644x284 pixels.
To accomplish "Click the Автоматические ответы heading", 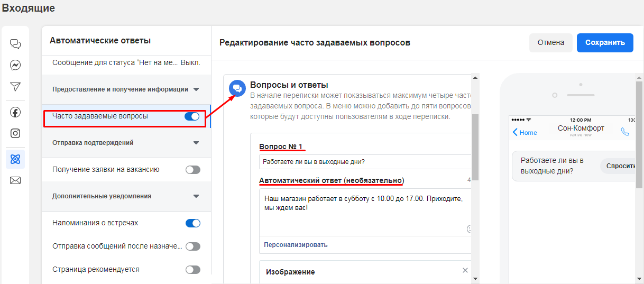I will [x=100, y=41].
